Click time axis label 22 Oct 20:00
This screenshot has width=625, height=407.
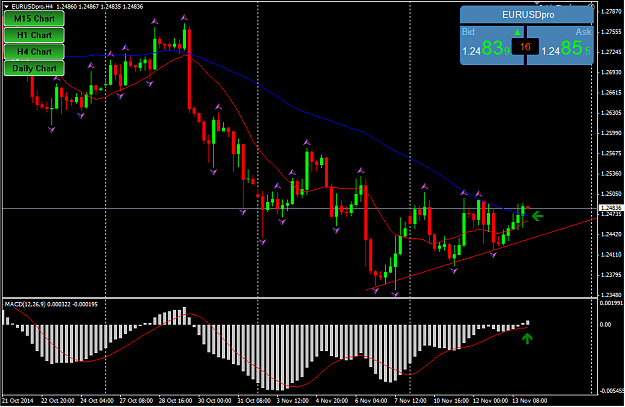pos(57,400)
